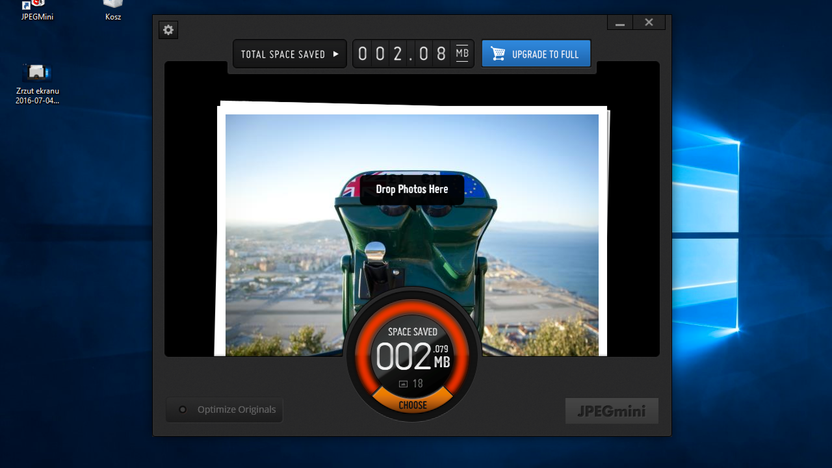
Task: Click the Drop Photos Here tooltip
Action: pos(412,189)
